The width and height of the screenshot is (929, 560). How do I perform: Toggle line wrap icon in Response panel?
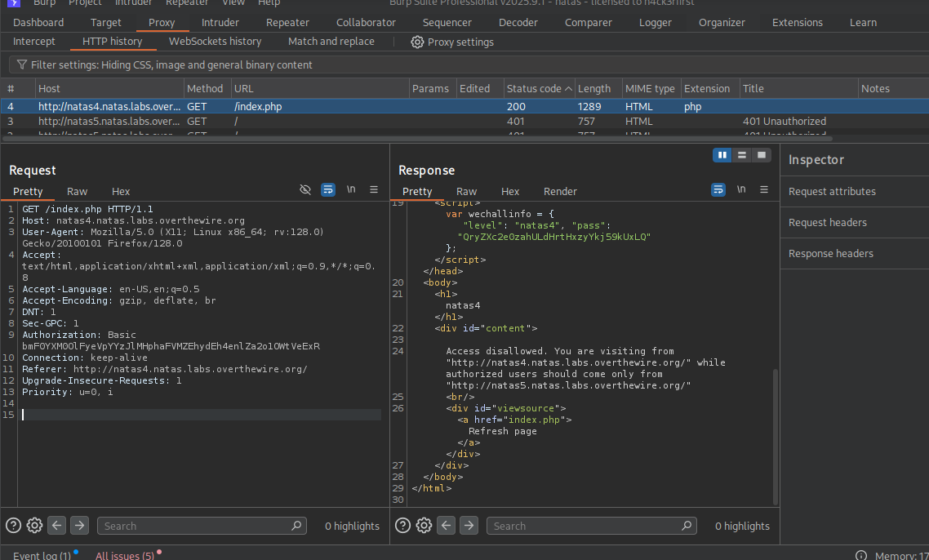pyautogui.click(x=718, y=189)
